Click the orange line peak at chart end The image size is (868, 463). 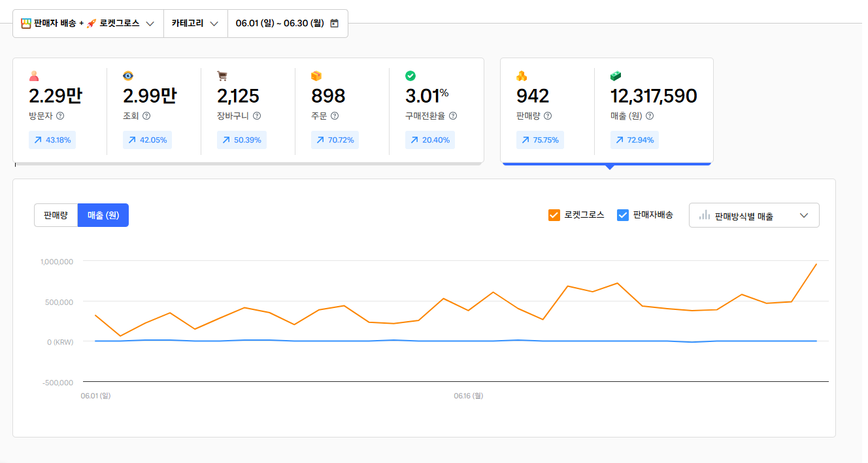(x=816, y=264)
